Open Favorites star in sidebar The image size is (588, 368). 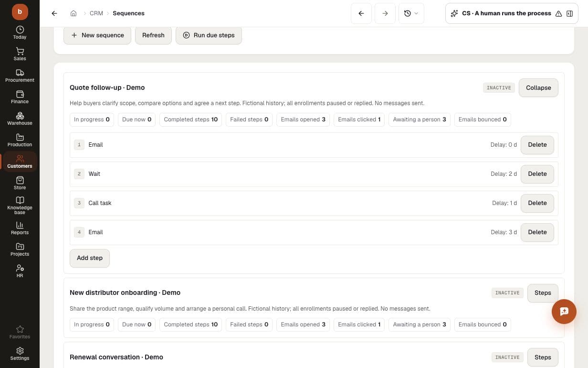(20, 332)
